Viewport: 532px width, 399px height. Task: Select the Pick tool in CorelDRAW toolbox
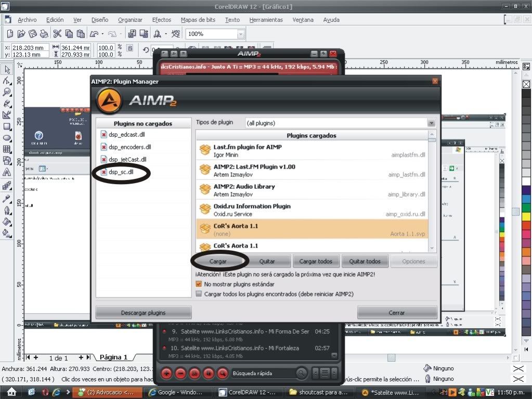7,69
